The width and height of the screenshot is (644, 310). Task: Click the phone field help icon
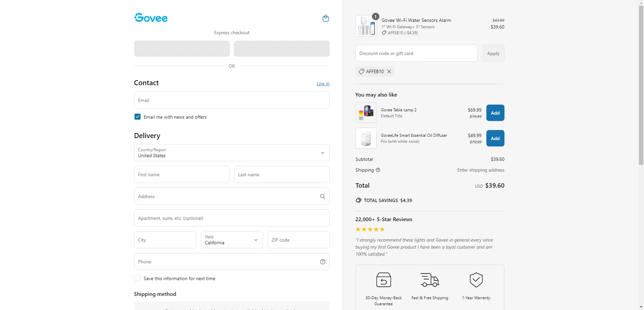[x=322, y=262]
